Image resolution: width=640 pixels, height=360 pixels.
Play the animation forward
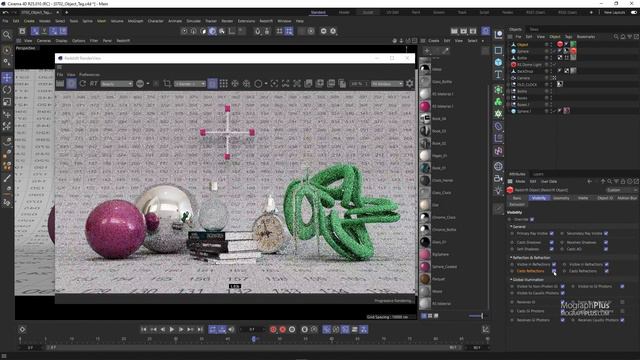[172, 329]
